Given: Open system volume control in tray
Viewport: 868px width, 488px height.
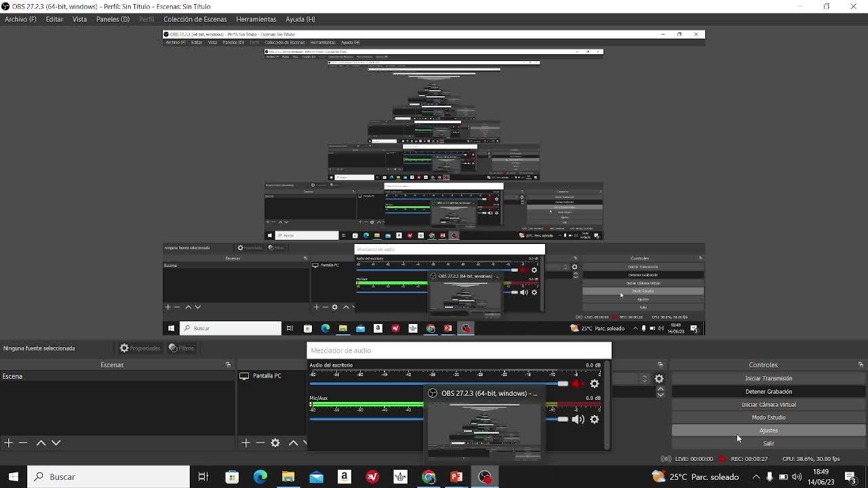Looking at the screenshot, I should pos(797,476).
